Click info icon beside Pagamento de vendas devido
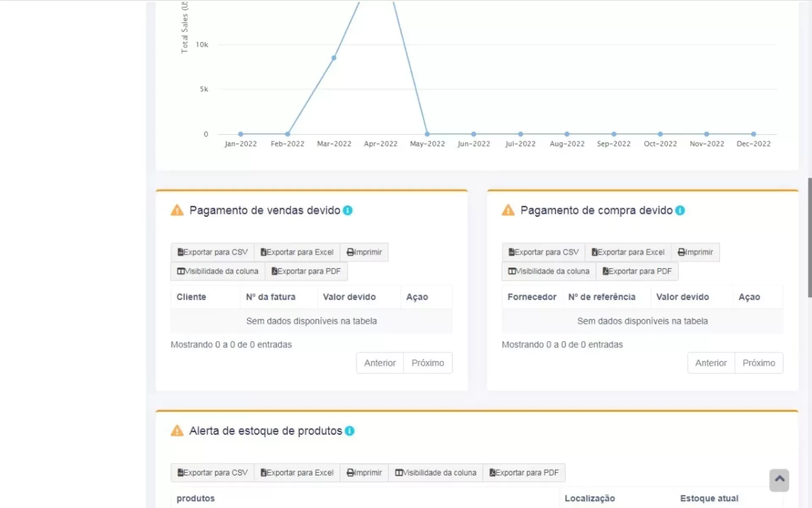Screen dimensions: 812x508 pyautogui.click(x=348, y=210)
